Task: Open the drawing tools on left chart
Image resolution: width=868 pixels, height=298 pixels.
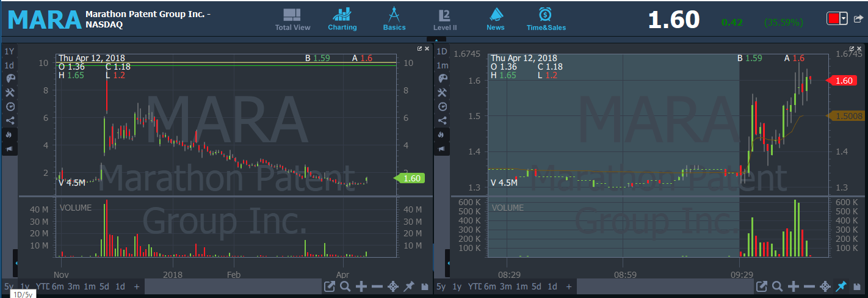Action: click(10, 92)
